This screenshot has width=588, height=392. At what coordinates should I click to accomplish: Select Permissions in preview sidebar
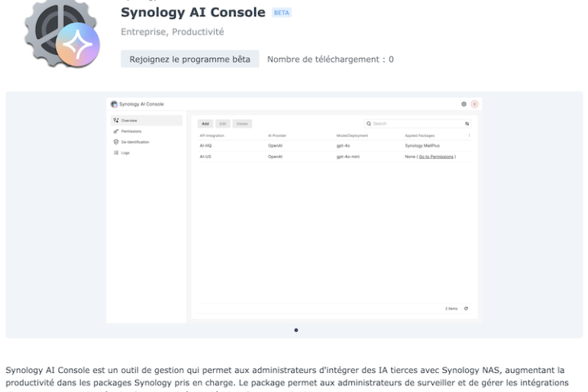(x=147, y=131)
